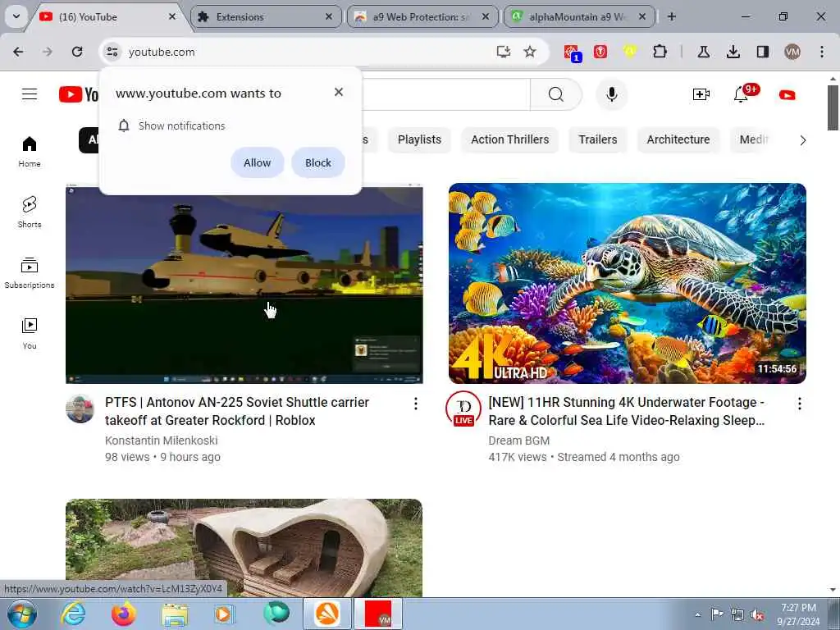Open Shorts in YouTube sidebar
The image size is (840, 630).
30,212
